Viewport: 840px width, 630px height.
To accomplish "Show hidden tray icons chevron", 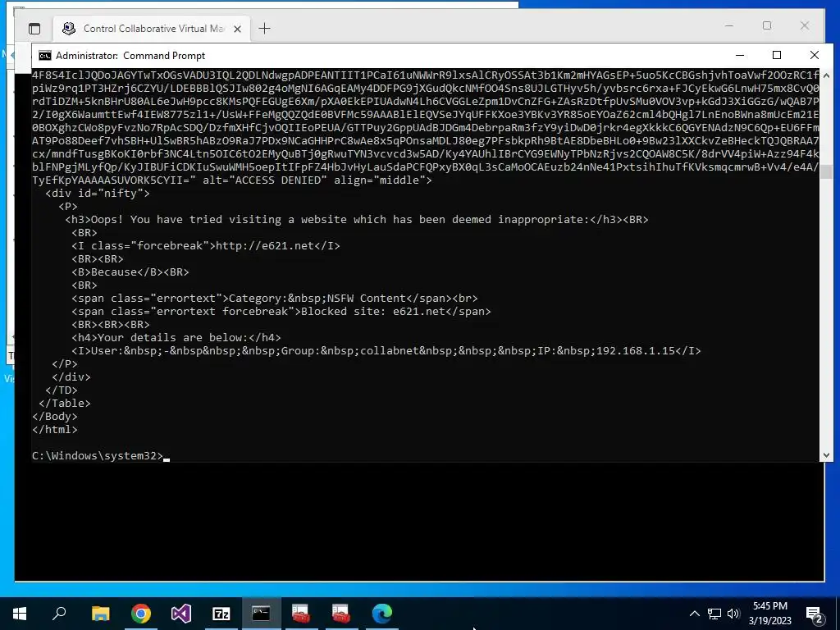I will [x=694, y=614].
